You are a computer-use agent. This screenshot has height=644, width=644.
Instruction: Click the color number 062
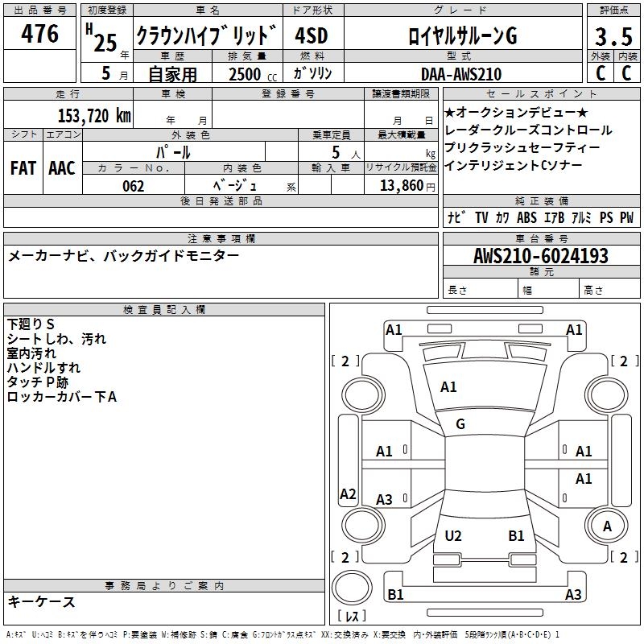pyautogui.click(x=134, y=186)
